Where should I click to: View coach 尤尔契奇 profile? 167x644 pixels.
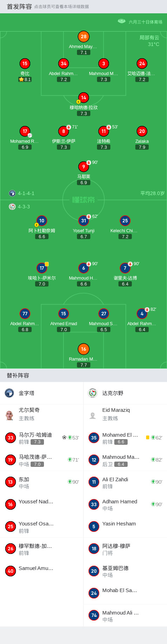[x=42, y=414]
